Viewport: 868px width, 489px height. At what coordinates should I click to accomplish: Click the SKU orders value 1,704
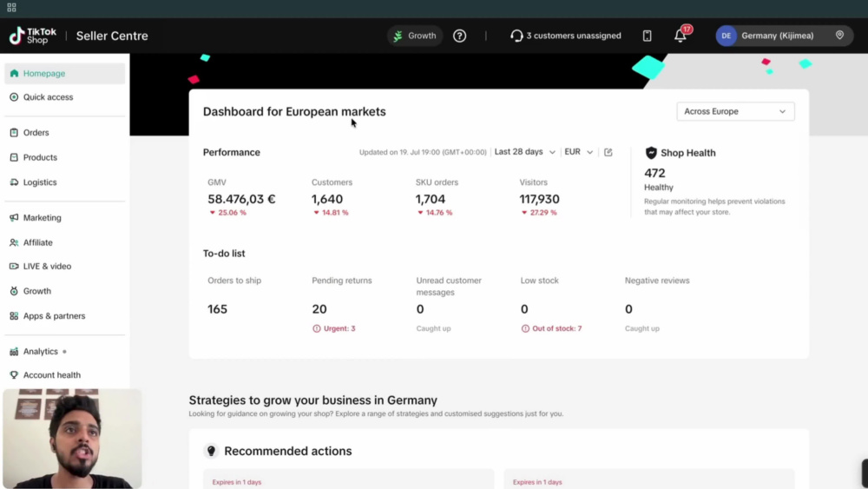[431, 199]
